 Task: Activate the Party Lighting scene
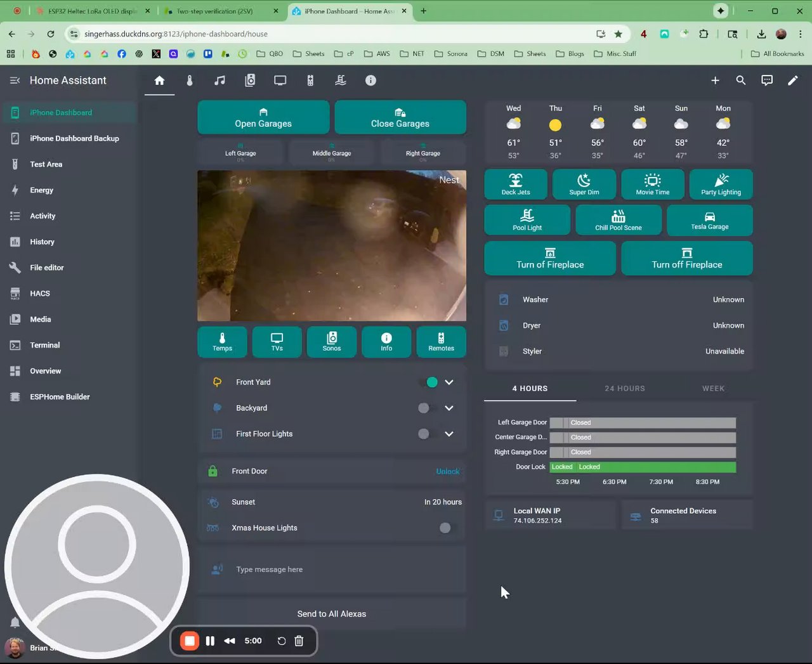721,185
